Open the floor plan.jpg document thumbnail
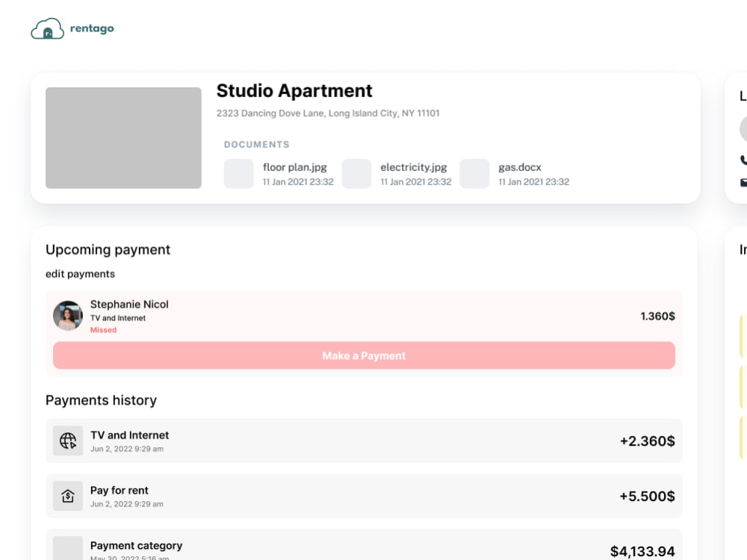 239,174
